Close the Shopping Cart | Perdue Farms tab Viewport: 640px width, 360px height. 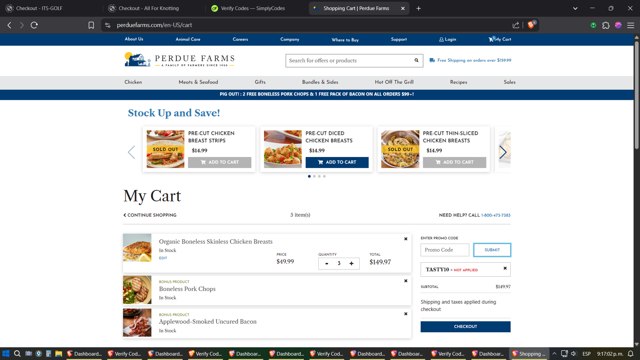(402, 8)
